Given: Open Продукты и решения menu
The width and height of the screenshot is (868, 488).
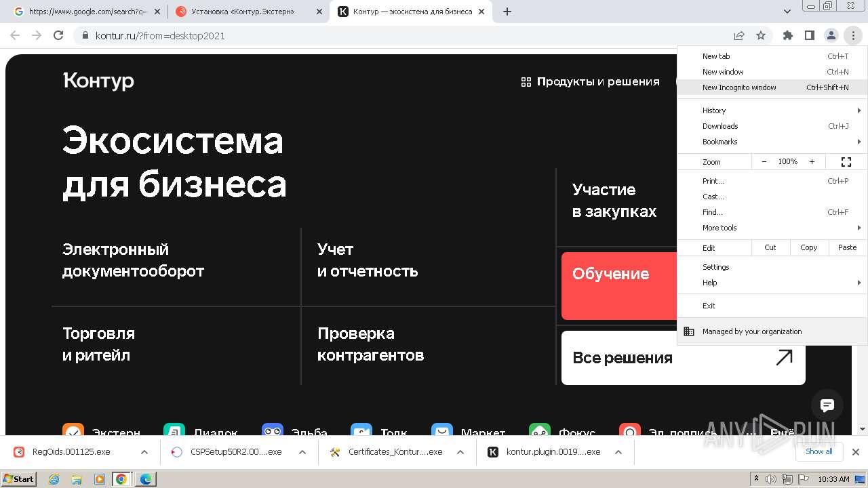Looking at the screenshot, I should pyautogui.click(x=590, y=81).
